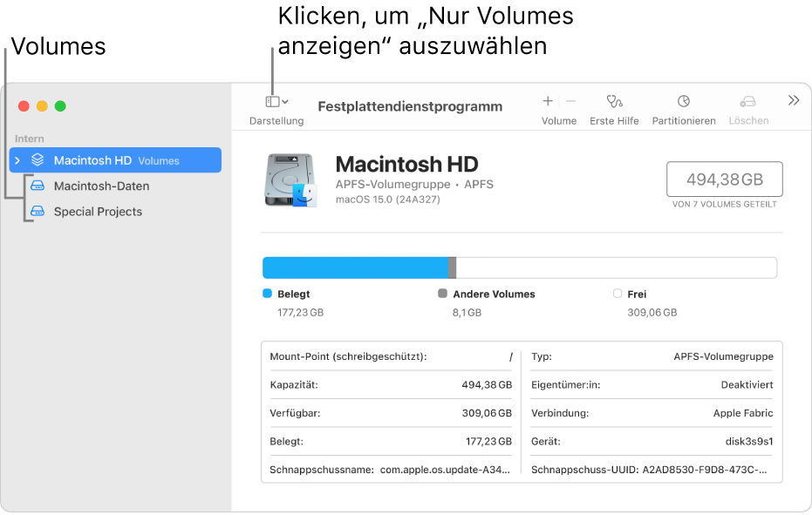Click the Intern sidebar section header

click(29, 139)
